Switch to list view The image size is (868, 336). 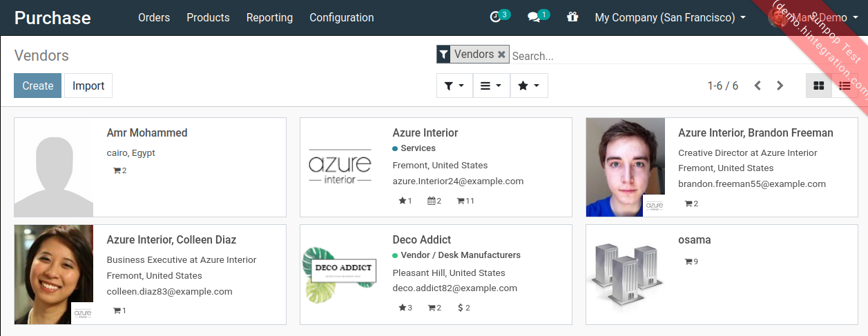pyautogui.click(x=845, y=86)
